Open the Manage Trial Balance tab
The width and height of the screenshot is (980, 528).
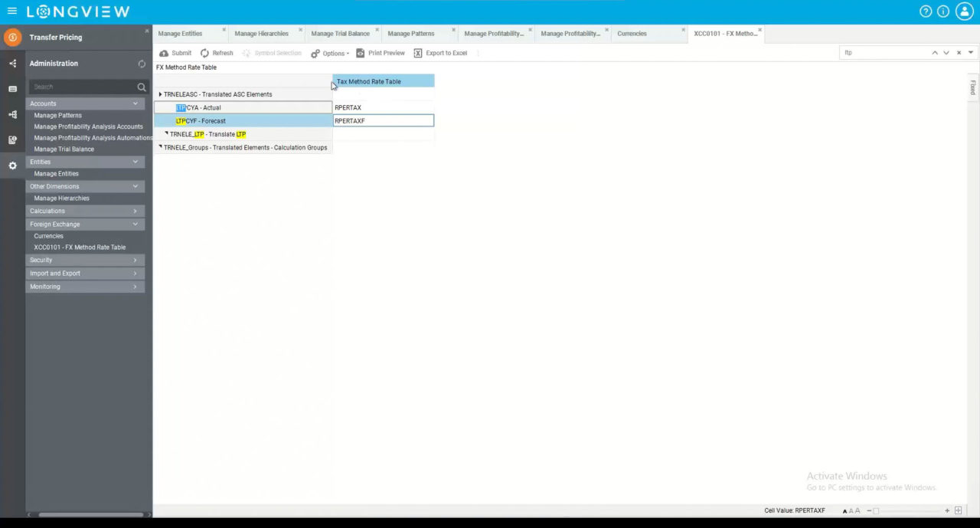(x=340, y=33)
